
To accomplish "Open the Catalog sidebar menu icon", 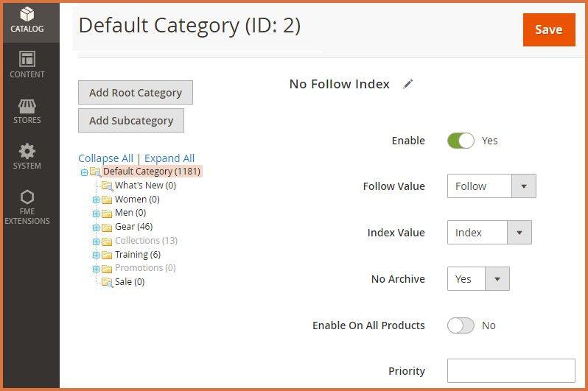I will click(27, 15).
